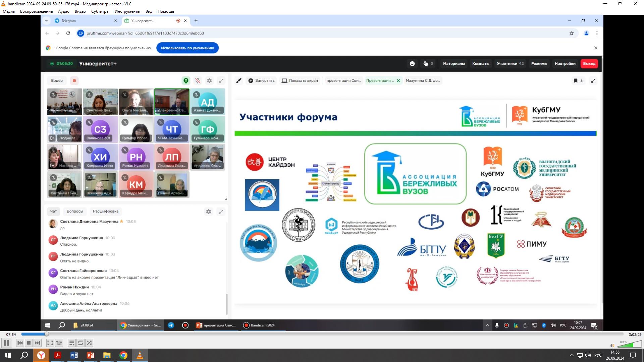This screenshot has width=644, height=362.
Task: Open Yandex Browser from the taskbar
Action: [x=41, y=355]
